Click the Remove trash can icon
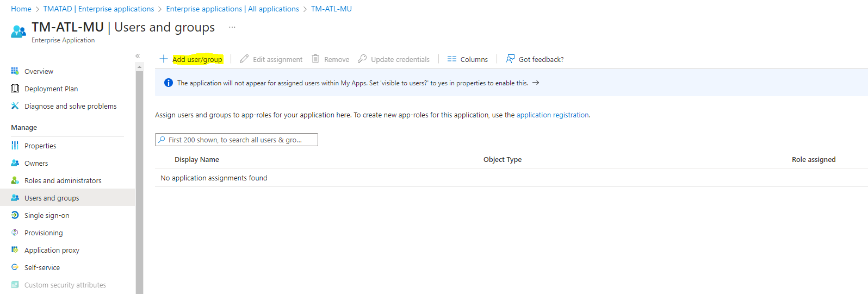868x294 pixels. 315,59
